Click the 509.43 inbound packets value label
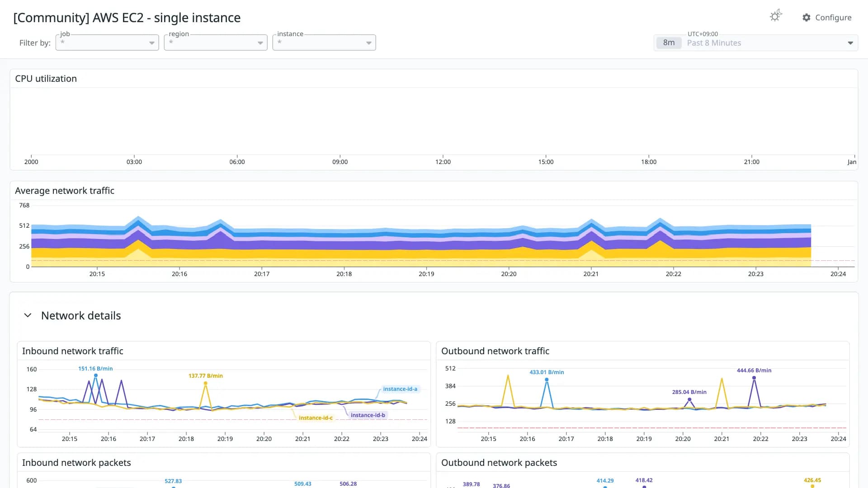This screenshot has height=488, width=868. tap(302, 484)
